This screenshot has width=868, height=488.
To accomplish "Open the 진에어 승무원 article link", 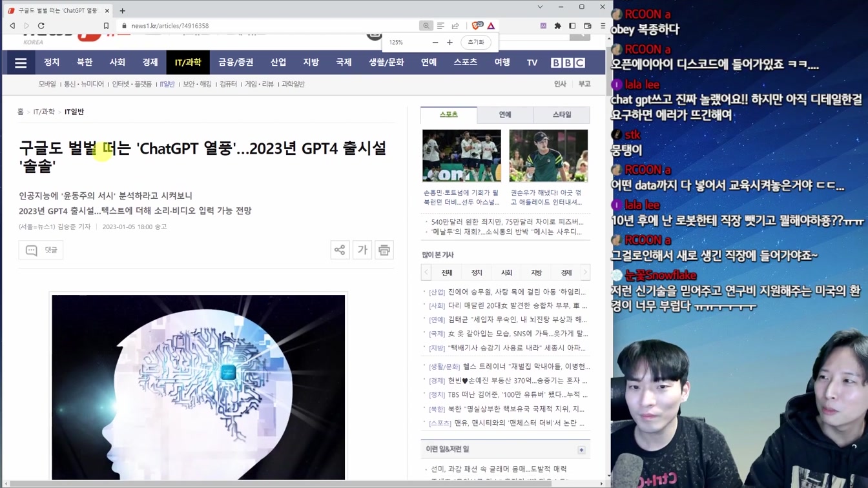I will [517, 292].
